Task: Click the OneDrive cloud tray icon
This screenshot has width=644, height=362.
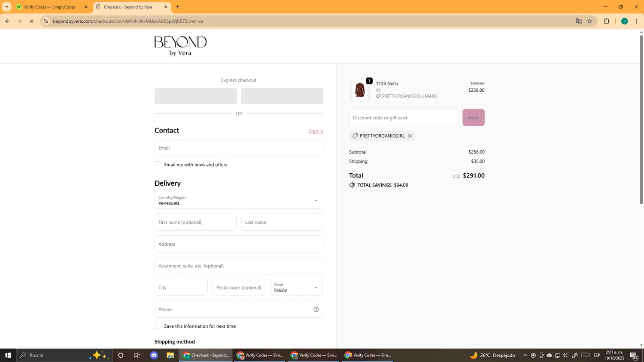Action: [x=549, y=356]
